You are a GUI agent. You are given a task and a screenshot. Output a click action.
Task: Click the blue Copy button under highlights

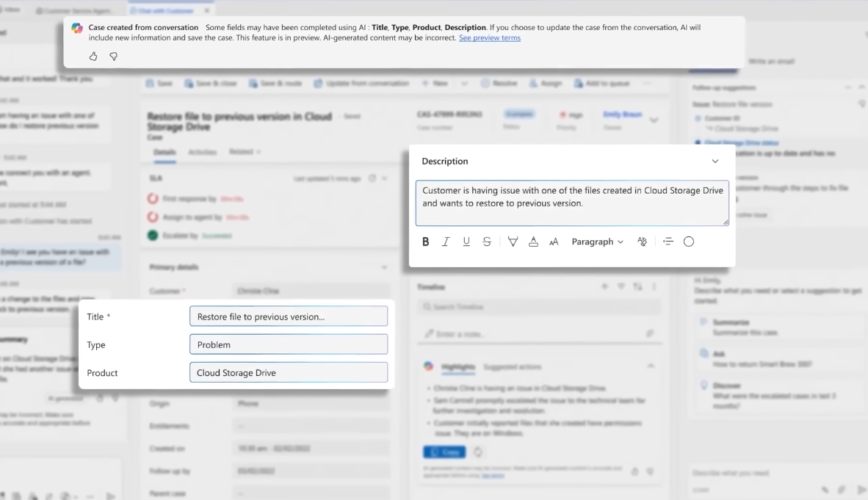pyautogui.click(x=444, y=452)
